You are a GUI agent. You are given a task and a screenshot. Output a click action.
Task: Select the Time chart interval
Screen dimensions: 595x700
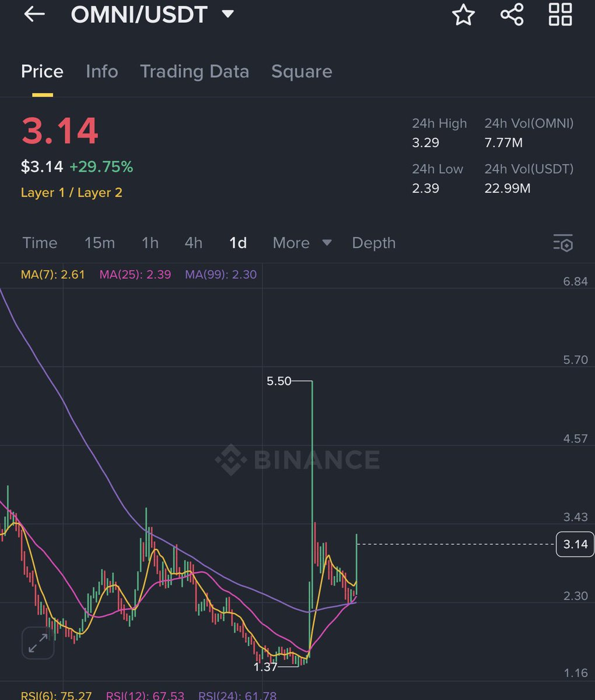coord(40,243)
